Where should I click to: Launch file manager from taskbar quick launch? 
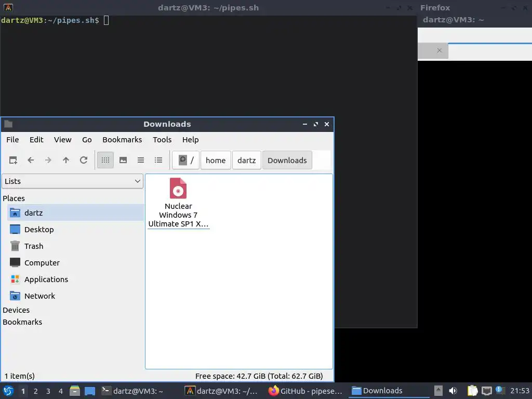click(75, 391)
